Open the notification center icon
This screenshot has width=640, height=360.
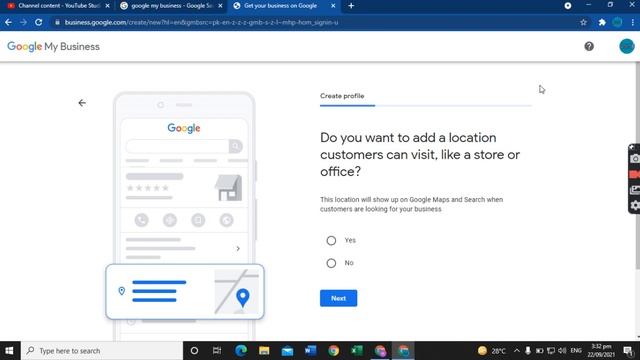628,351
